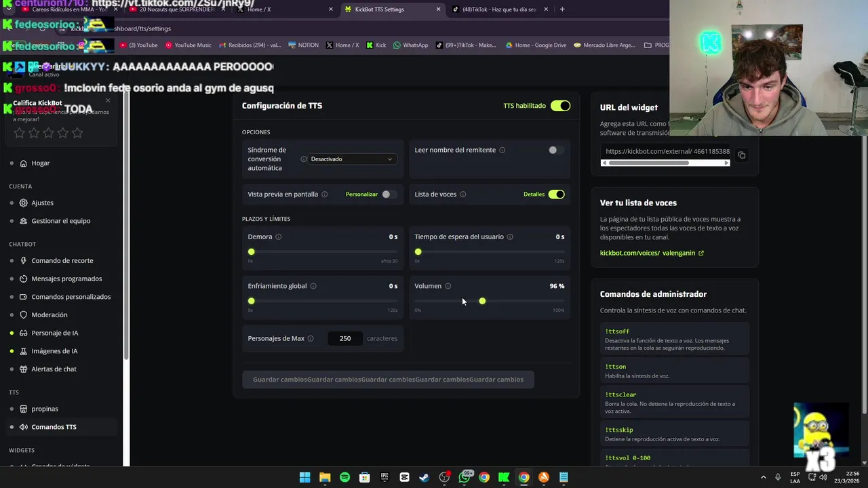
Task: Click the Moderación shield icon in sidebar
Action: click(x=24, y=315)
